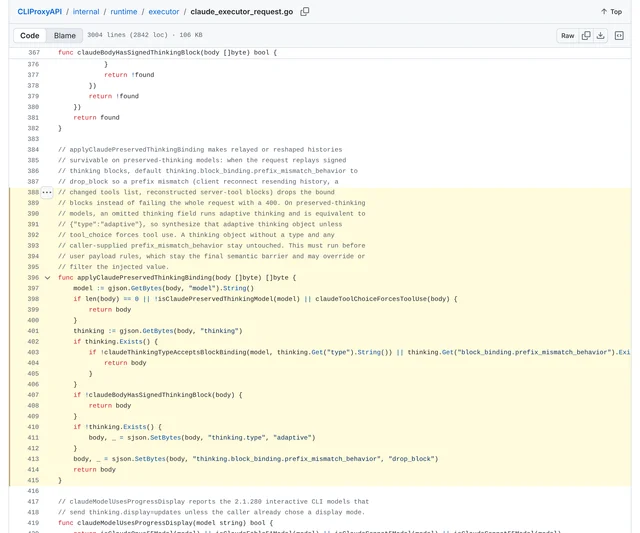Click "return found" on line 381
Image resolution: width=640 pixels, height=533 pixels.
[x=96, y=118]
